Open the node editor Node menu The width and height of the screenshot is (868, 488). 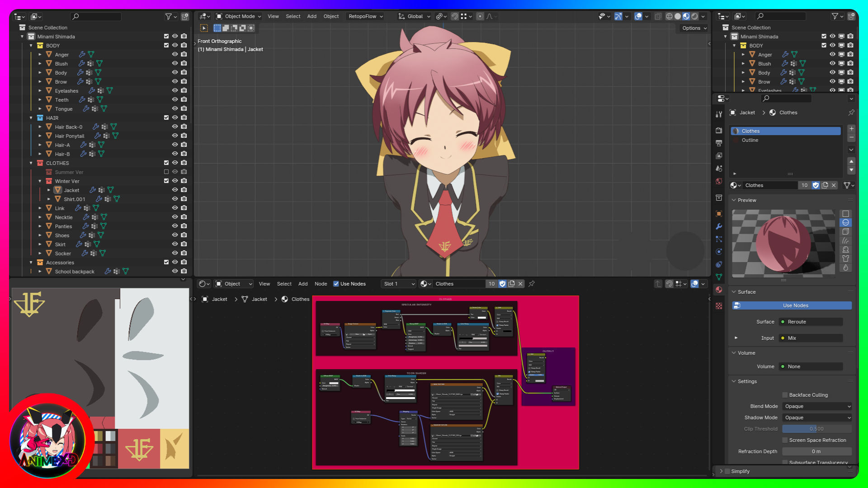(321, 284)
